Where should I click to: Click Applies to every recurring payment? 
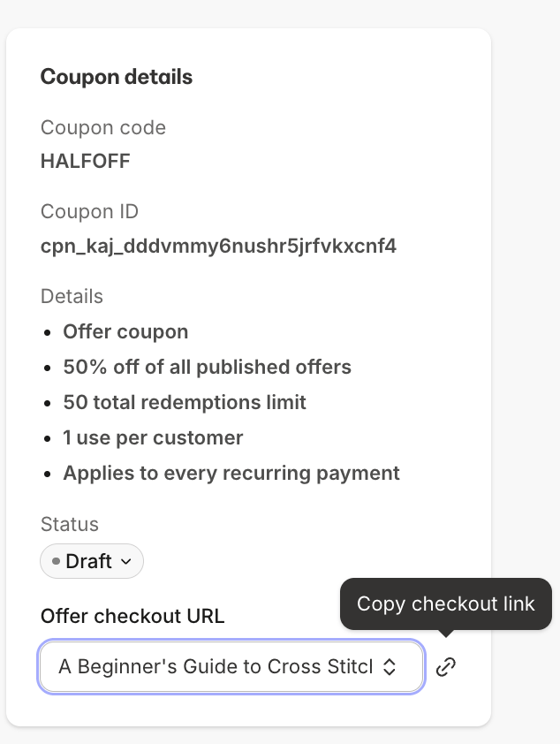pos(231,473)
